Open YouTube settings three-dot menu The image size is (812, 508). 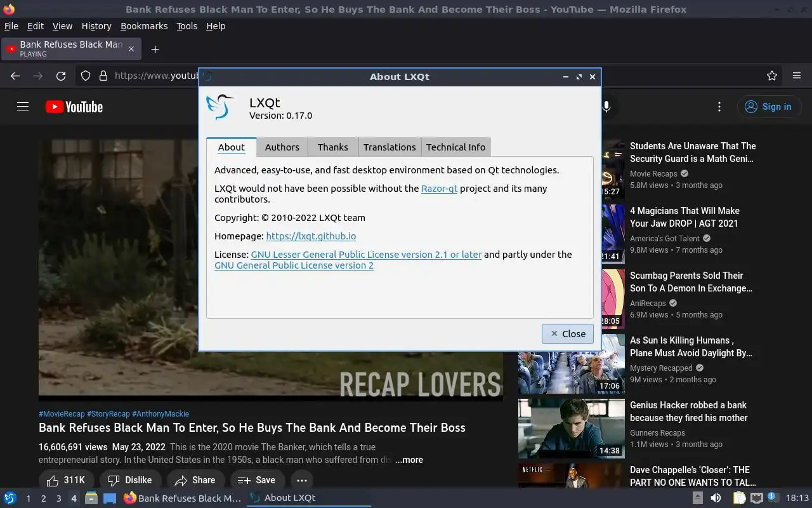click(719, 107)
